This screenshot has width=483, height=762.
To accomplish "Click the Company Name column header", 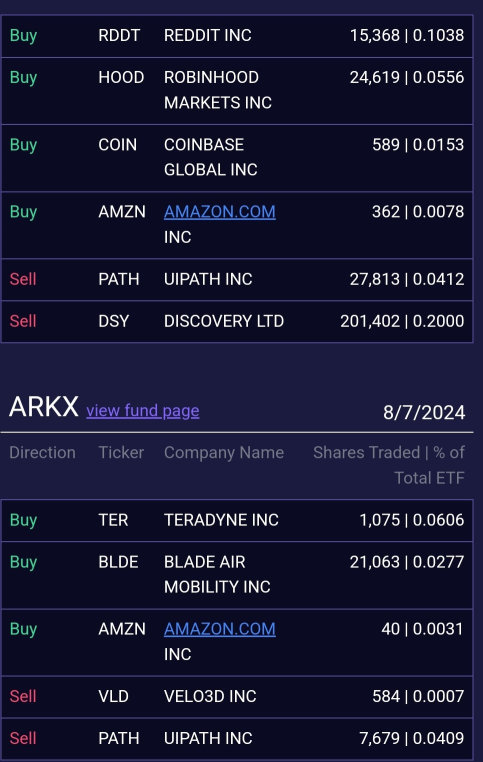I will (224, 453).
